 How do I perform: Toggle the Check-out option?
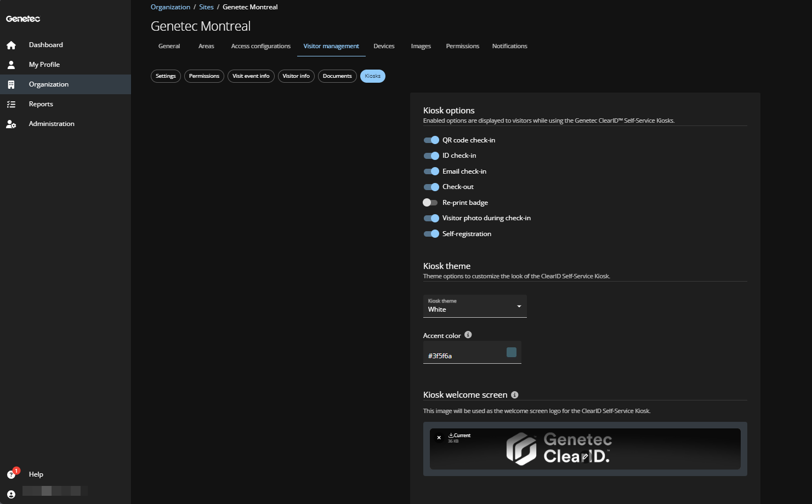[431, 187]
